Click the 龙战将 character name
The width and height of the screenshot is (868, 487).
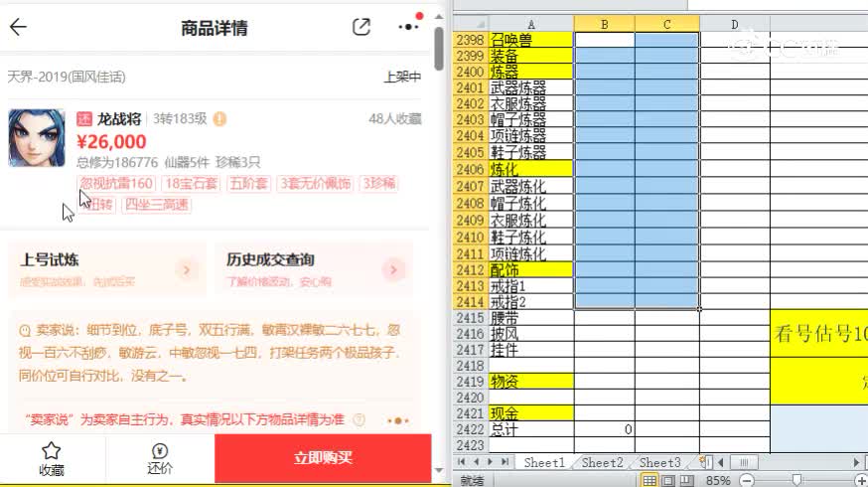[x=119, y=118]
